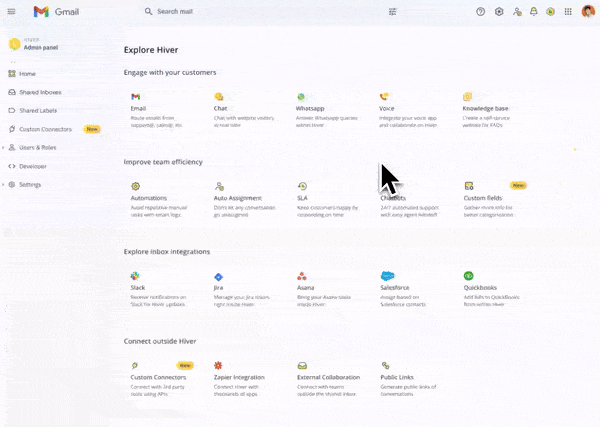Go to Home in sidebar
This screenshot has width=600, height=427.
coord(27,74)
